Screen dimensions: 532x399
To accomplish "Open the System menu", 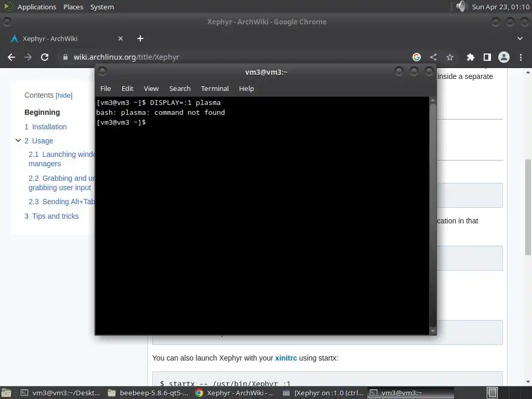I will pyautogui.click(x=102, y=7).
